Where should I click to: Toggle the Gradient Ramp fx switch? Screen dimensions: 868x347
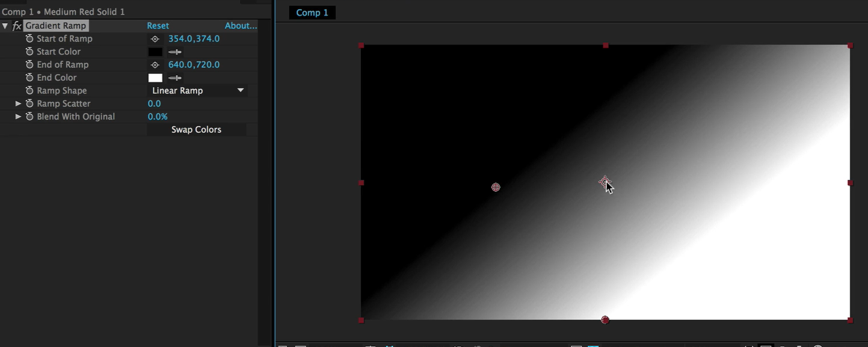pos(17,26)
